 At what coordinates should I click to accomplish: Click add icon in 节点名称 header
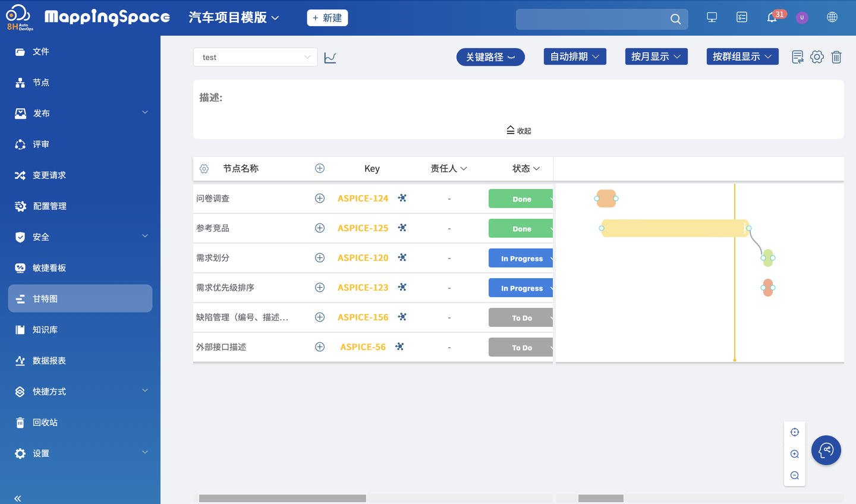[320, 168]
